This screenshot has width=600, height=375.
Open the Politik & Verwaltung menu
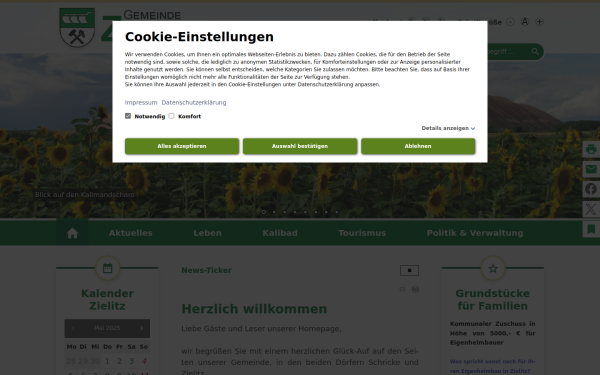[475, 233]
